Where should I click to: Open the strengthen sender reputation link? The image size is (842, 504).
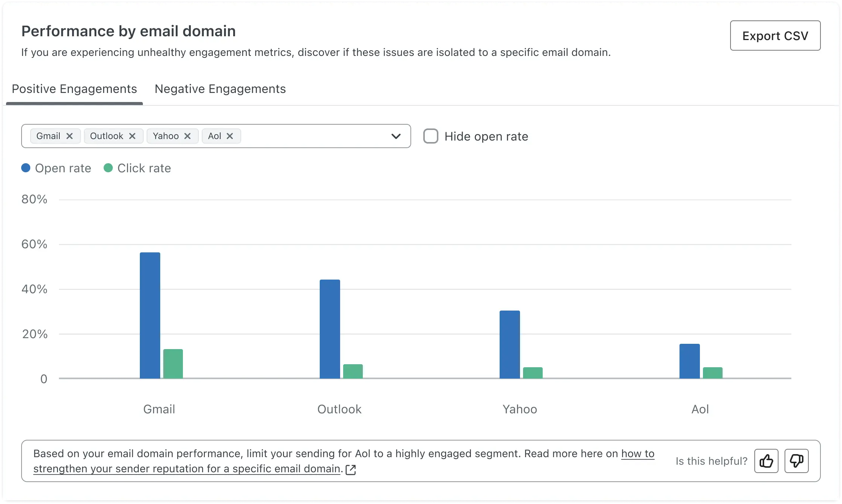pos(187,469)
